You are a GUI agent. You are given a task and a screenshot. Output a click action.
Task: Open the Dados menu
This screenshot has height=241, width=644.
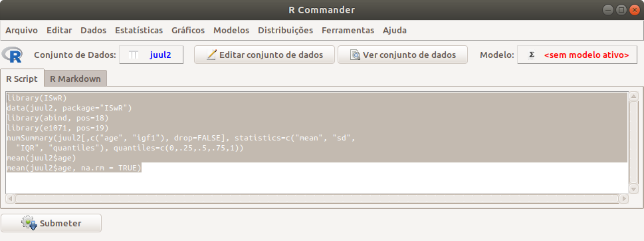(x=93, y=31)
